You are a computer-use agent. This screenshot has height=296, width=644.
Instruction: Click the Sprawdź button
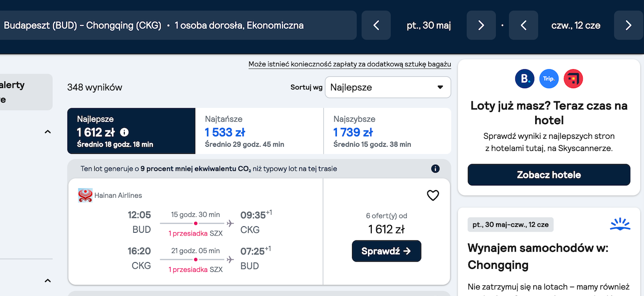pos(386,251)
